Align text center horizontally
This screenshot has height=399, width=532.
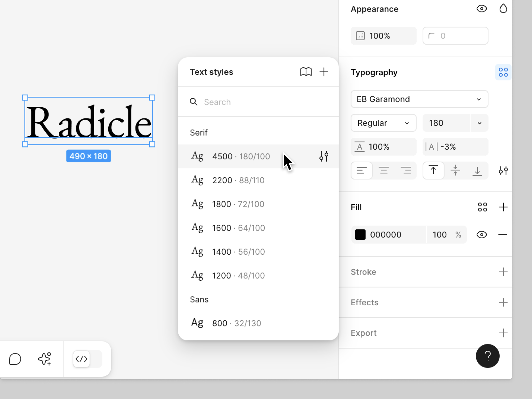(x=384, y=170)
